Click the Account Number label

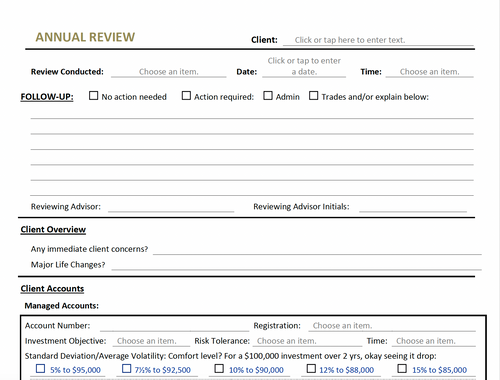pos(57,326)
